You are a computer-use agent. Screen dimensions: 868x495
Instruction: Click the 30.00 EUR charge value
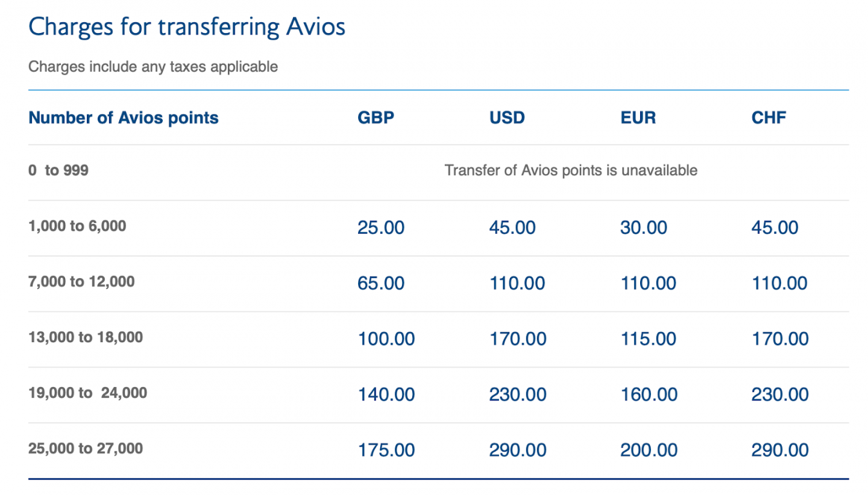[x=643, y=228]
